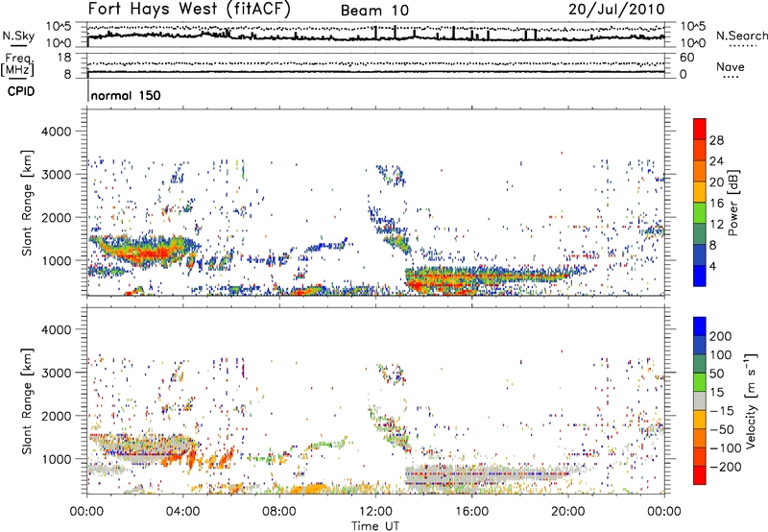Click the date '20/Jul/2010'
The width and height of the screenshot is (768, 532).
pos(616,10)
